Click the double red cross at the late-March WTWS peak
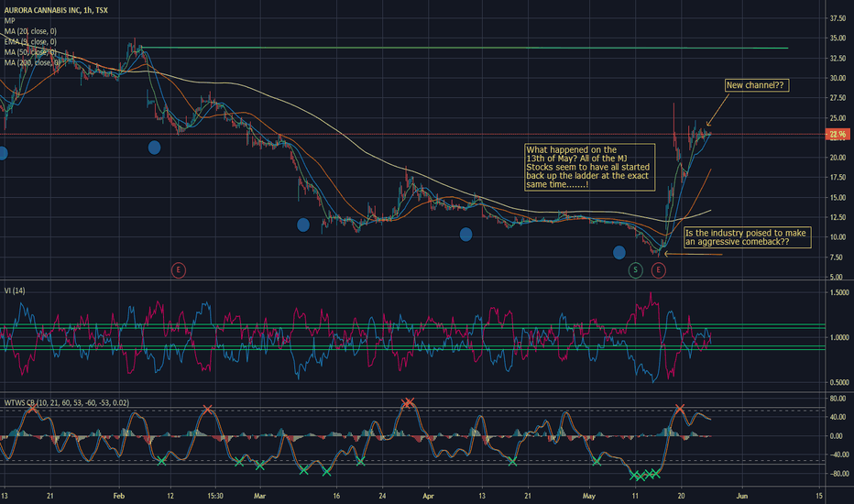854x504 pixels. [x=408, y=402]
